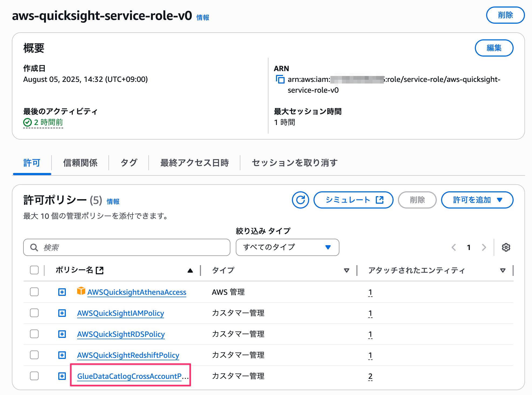This screenshot has height=395, width=532.
Task: Click the 情報 link beside the role name
Action: pyautogui.click(x=203, y=18)
